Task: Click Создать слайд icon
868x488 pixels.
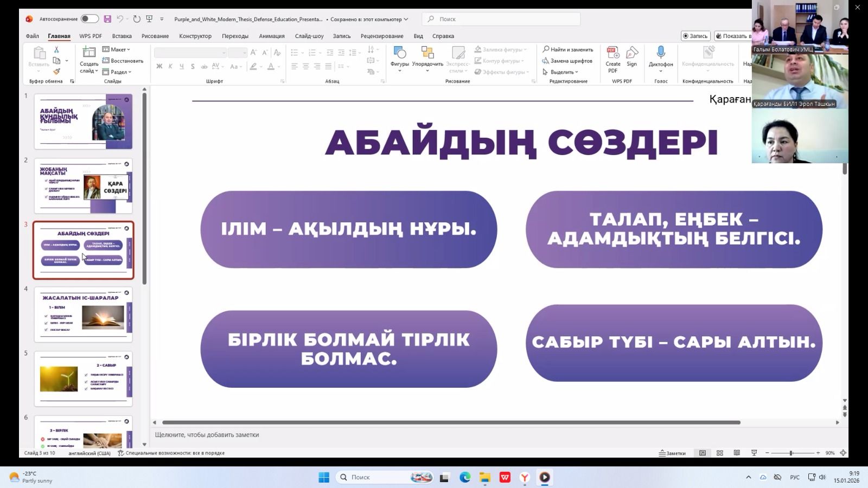Action: 89,53
